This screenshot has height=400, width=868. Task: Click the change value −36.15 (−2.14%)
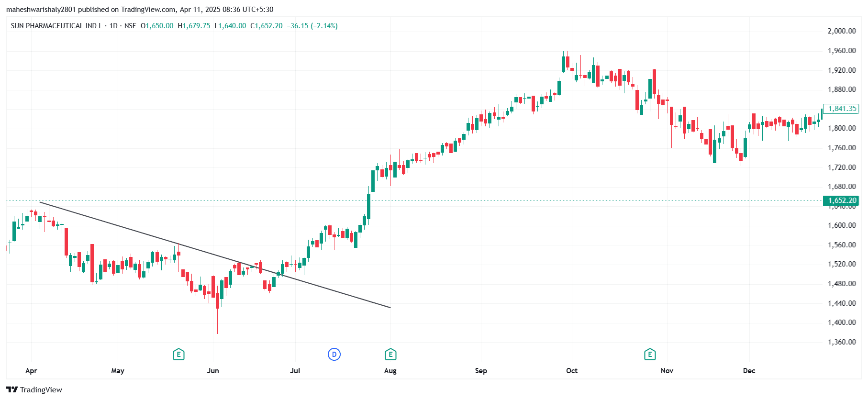[312, 26]
